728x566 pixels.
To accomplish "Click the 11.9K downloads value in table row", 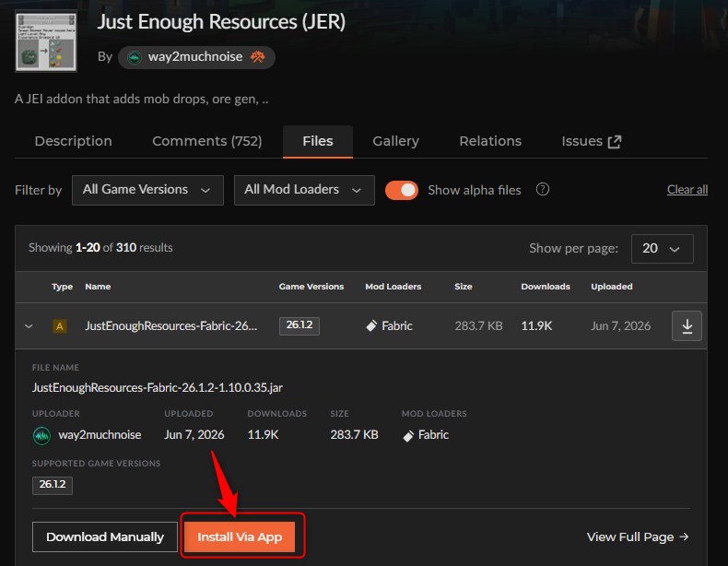I will point(536,326).
